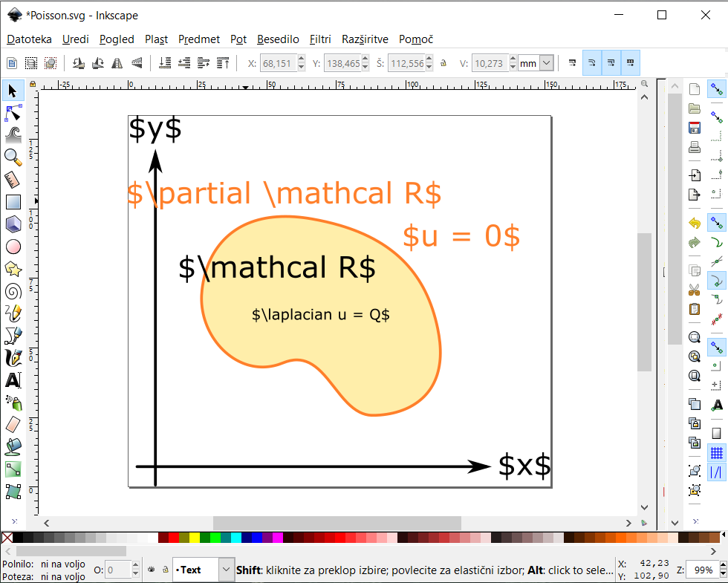Toggle grid snapping in snap bar

(716, 452)
